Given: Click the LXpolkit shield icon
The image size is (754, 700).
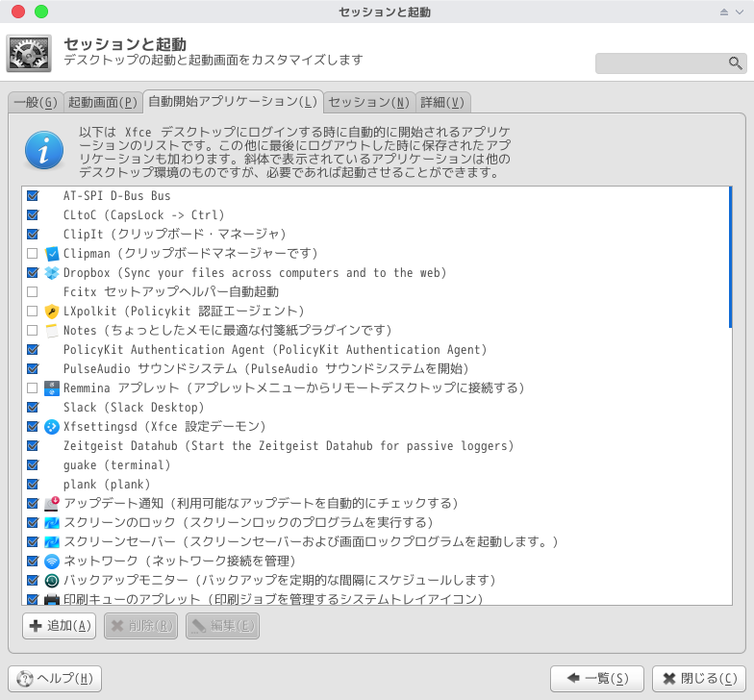Looking at the screenshot, I should (52, 312).
